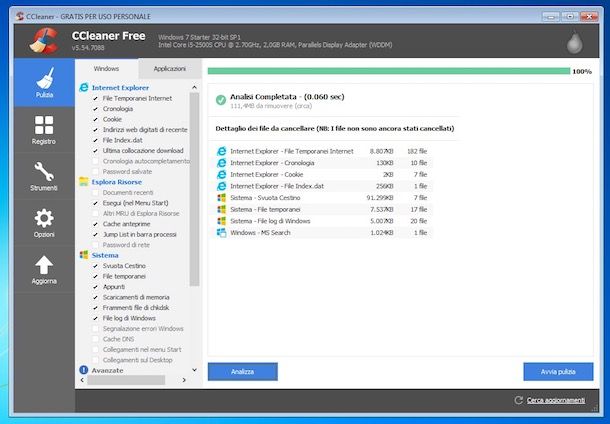
Task: Click the right horizontal scroll arrow
Action: coord(184,380)
